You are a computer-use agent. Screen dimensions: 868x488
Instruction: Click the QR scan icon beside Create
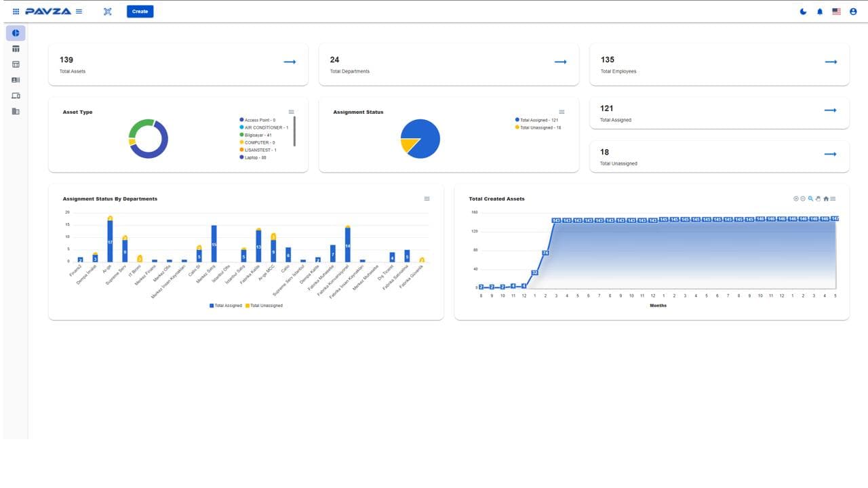pos(107,12)
